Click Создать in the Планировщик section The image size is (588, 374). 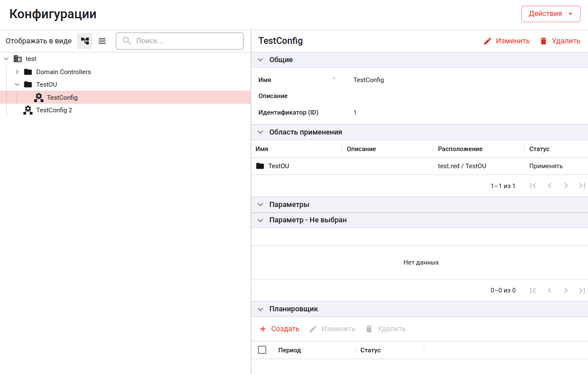click(x=279, y=329)
